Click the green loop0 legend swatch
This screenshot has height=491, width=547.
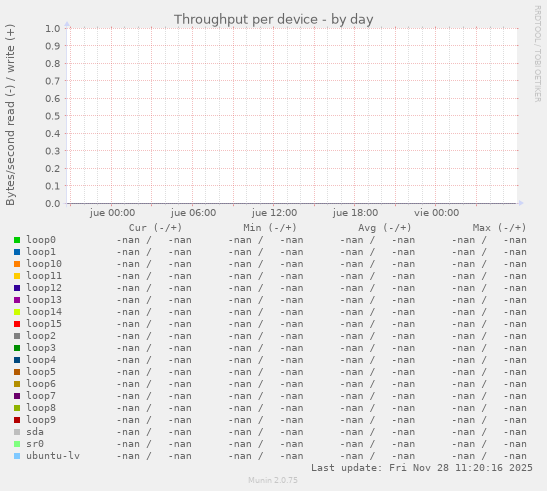(17, 240)
